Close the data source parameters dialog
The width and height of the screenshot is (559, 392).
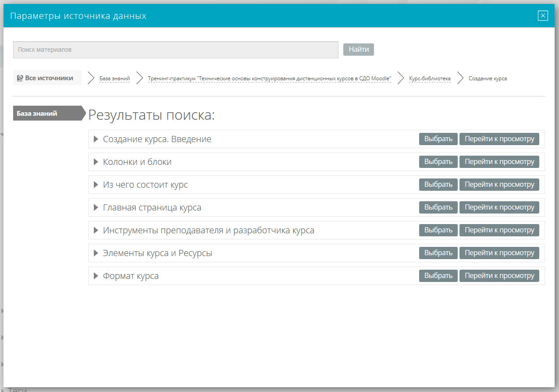(543, 16)
